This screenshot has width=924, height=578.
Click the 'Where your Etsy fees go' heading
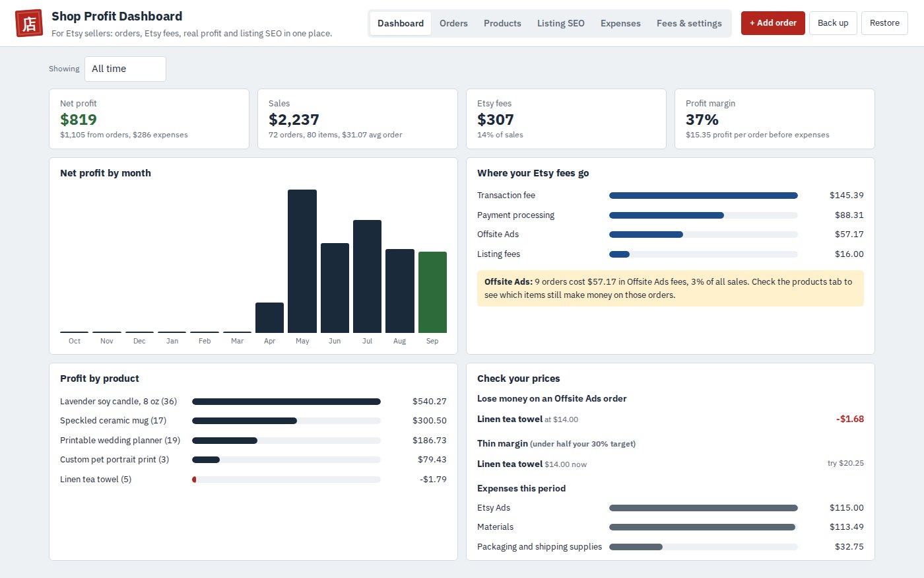pos(533,173)
